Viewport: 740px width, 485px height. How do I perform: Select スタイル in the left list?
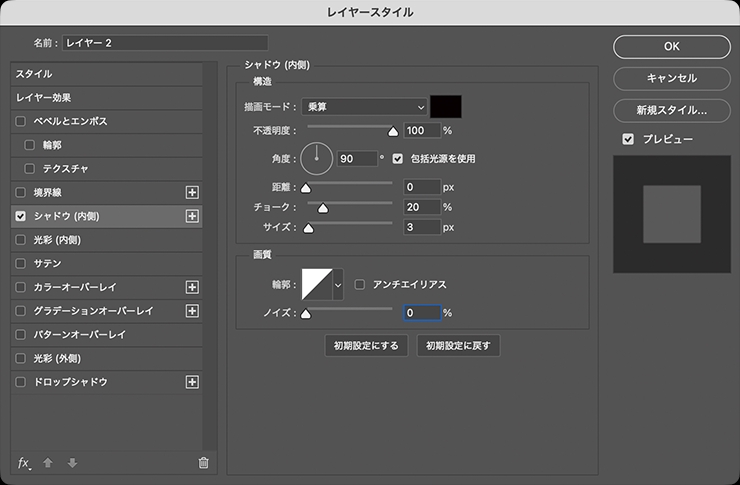[34, 74]
